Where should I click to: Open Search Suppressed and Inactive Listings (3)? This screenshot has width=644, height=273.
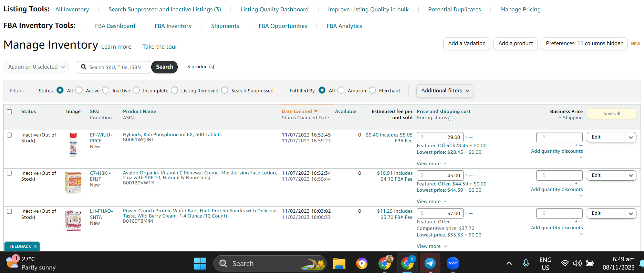click(x=165, y=10)
